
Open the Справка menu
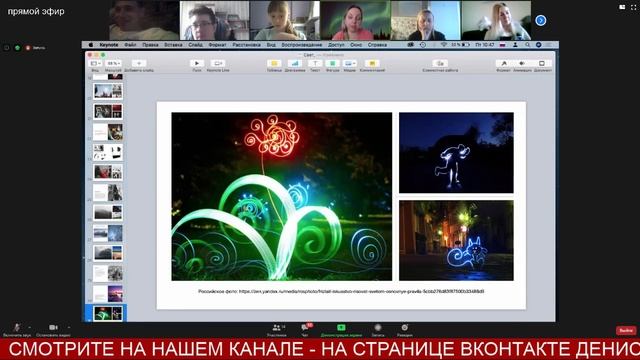[377, 45]
